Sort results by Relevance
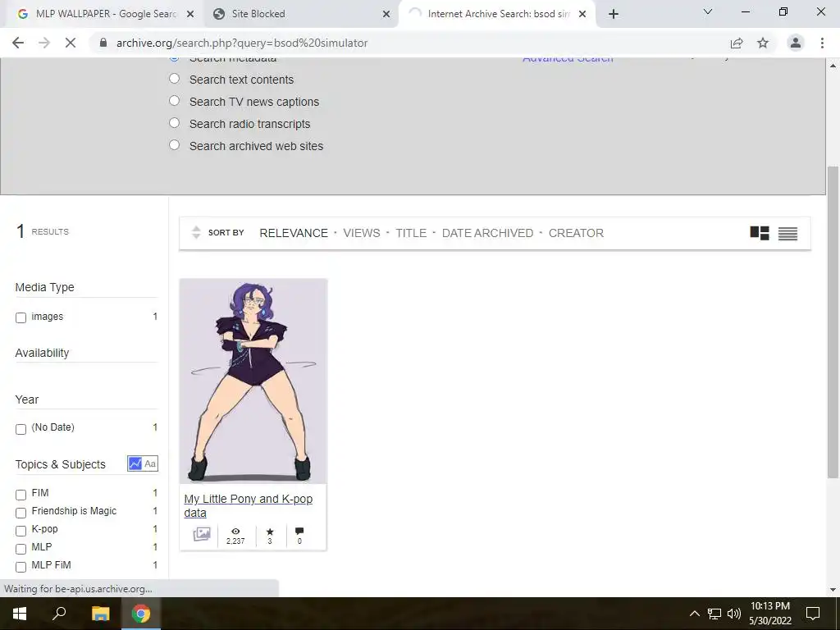The image size is (840, 630). point(294,233)
